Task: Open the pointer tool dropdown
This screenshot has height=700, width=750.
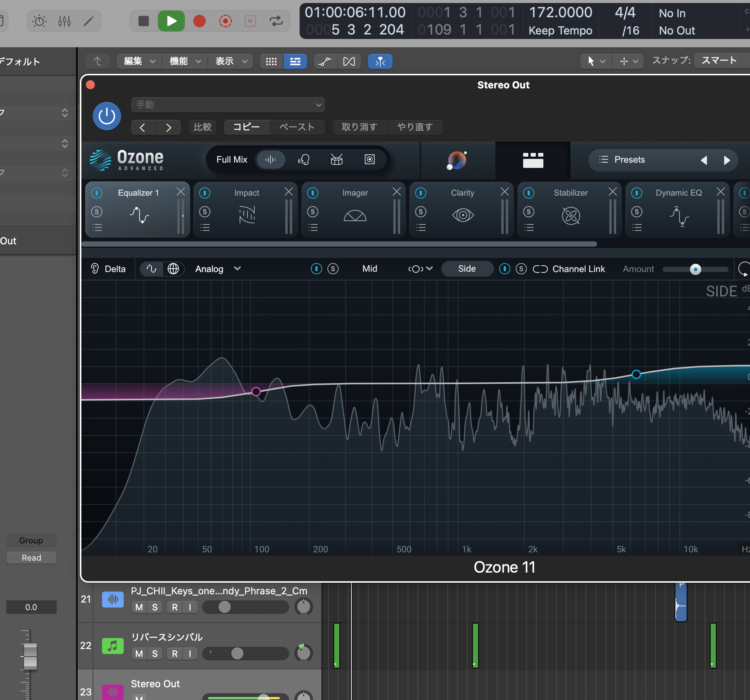Action: click(x=596, y=61)
